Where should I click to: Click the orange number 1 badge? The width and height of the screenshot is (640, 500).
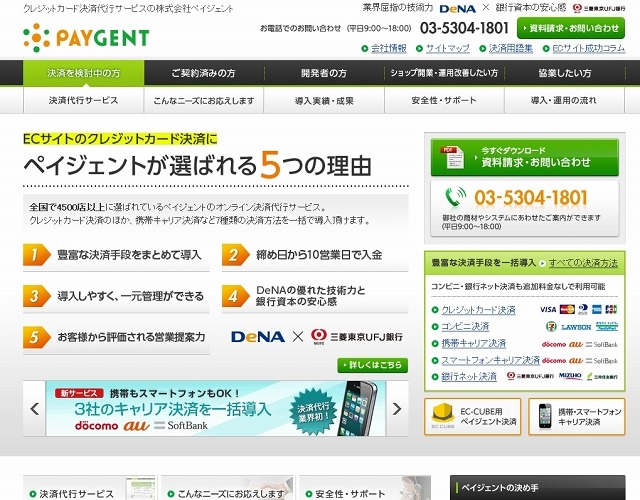(36, 255)
